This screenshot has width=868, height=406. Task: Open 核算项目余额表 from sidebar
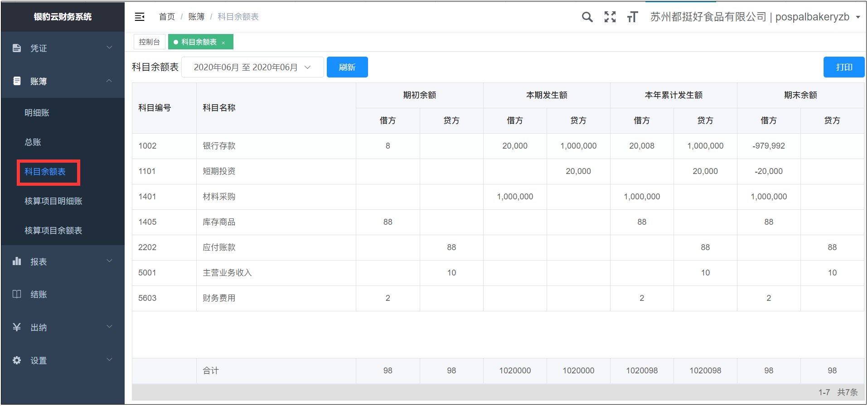[x=53, y=231]
